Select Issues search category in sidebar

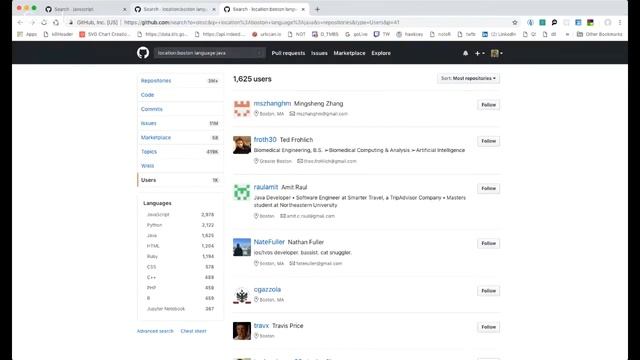tap(180, 123)
